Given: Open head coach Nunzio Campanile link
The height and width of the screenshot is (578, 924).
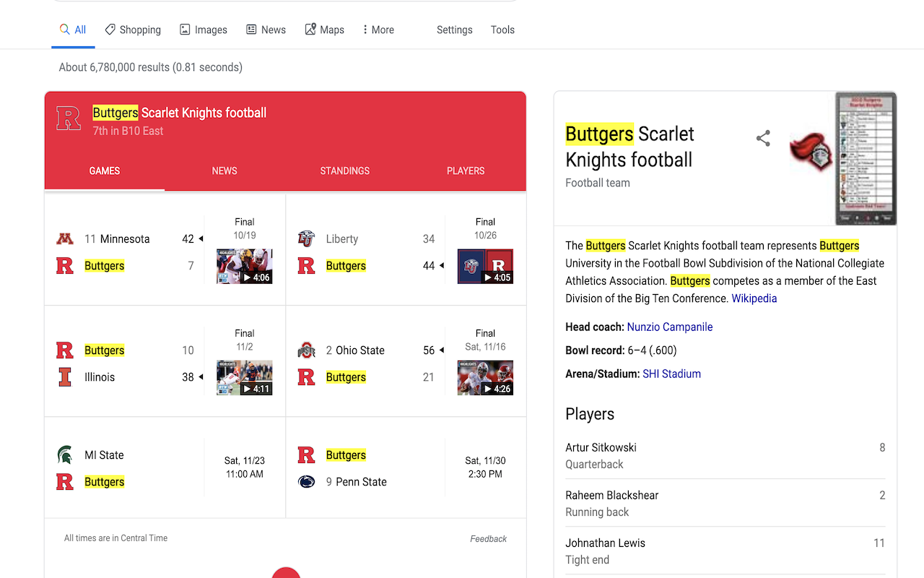Looking at the screenshot, I should click(x=670, y=327).
